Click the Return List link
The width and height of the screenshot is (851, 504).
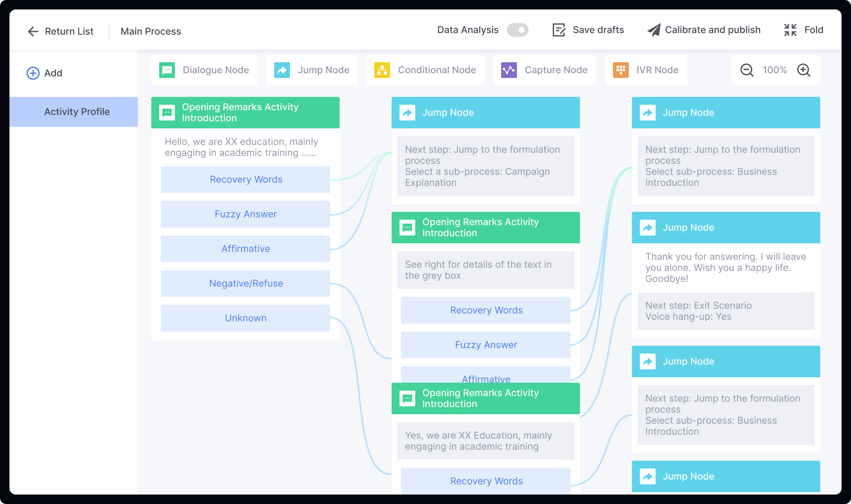point(69,31)
